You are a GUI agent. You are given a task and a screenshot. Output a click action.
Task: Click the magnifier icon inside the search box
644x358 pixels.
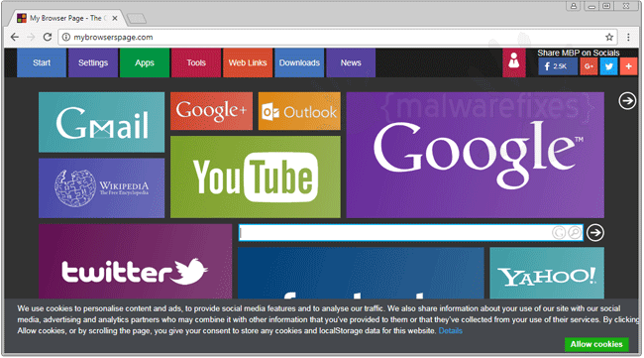(x=575, y=233)
